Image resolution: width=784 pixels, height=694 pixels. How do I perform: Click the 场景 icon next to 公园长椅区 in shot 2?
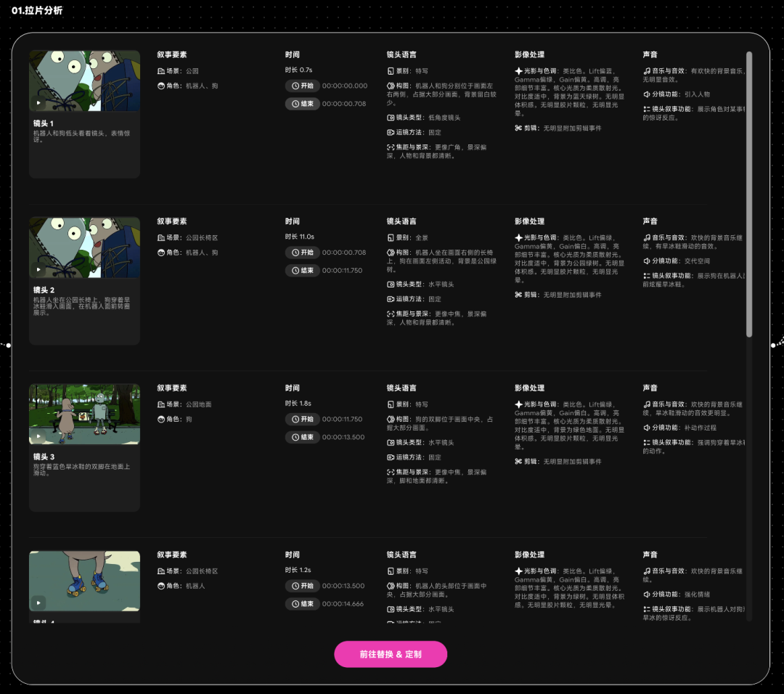[161, 238]
